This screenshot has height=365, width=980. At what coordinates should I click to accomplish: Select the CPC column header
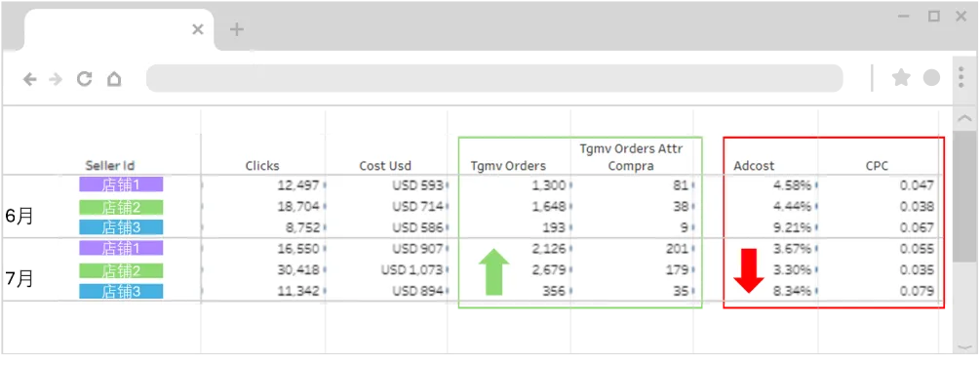point(877,166)
